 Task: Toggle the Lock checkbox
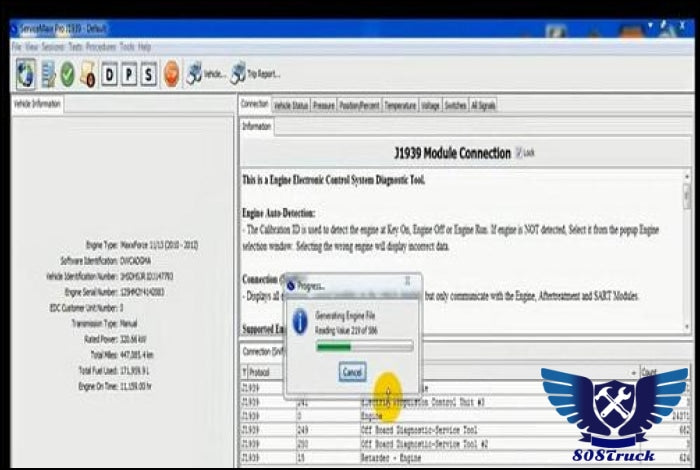point(518,153)
